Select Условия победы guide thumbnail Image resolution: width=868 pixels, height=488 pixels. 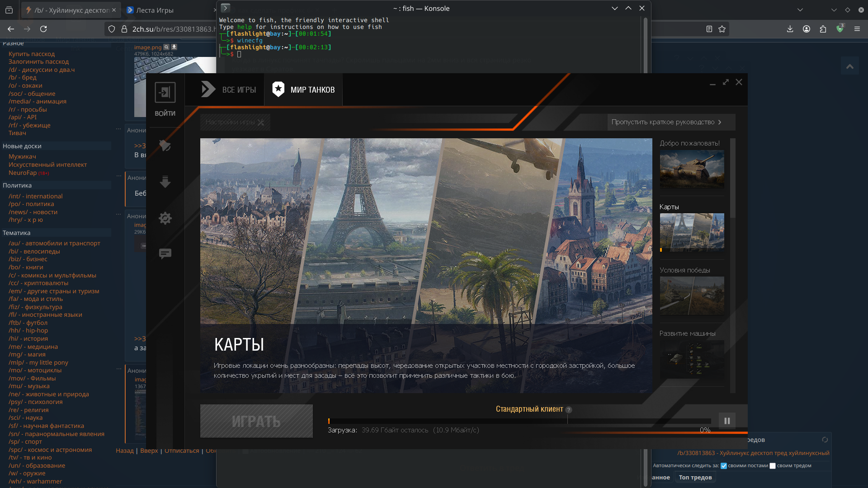[x=692, y=295]
